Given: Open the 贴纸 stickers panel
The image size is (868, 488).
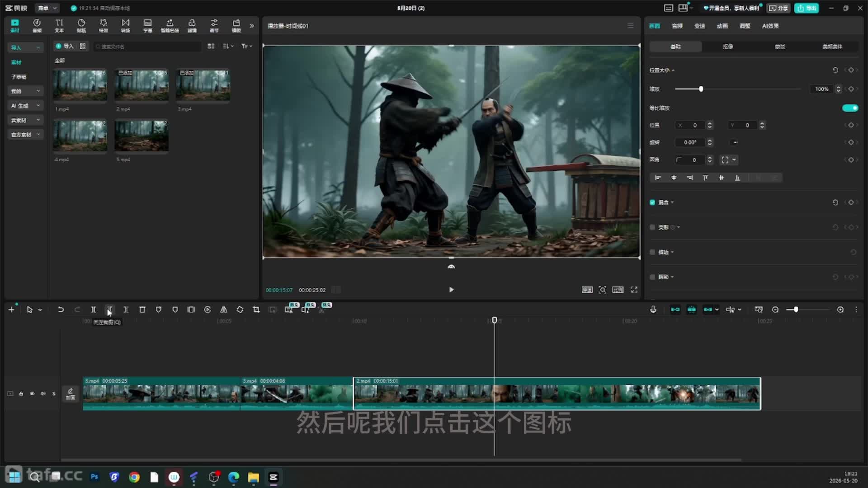Looking at the screenshot, I should [x=81, y=25].
